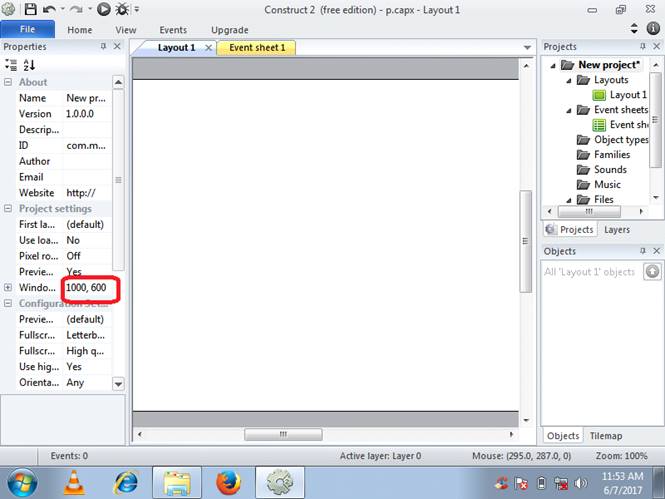The height and width of the screenshot is (499, 665).
Task: Sort properties alphabetically icon
Action: 29,65
